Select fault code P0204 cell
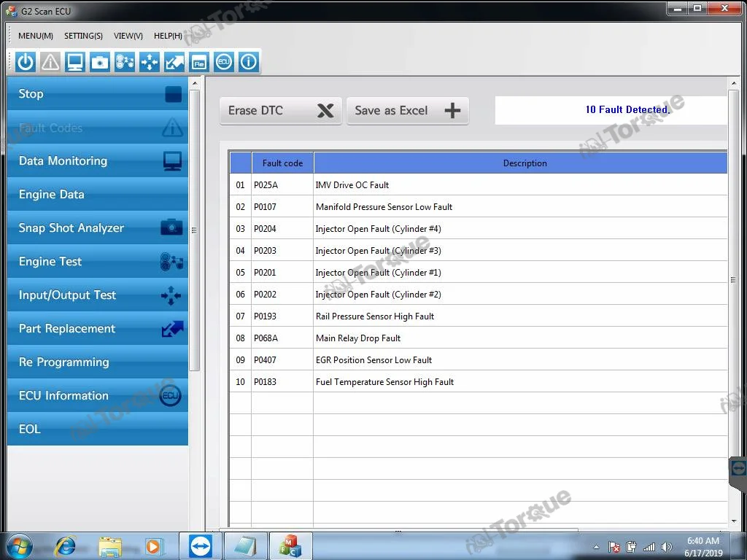This screenshot has width=747, height=560. 282,228
